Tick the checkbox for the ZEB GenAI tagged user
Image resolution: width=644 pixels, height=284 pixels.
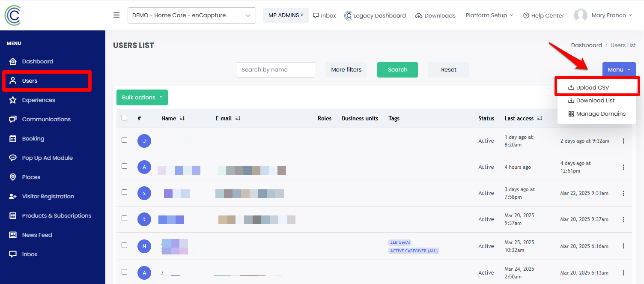point(124,245)
